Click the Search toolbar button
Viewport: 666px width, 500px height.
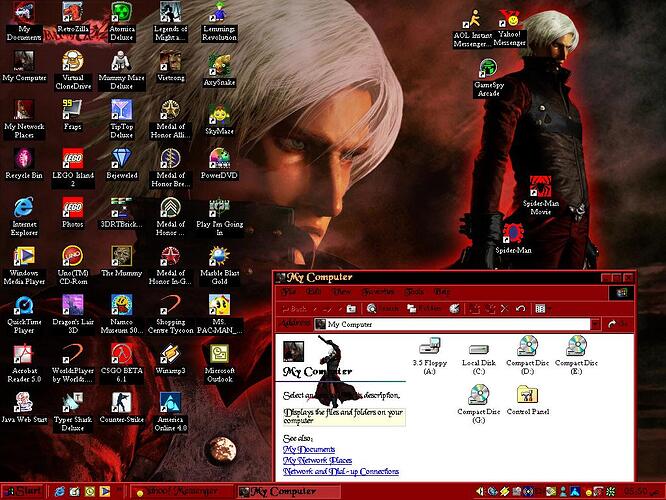click(383, 308)
